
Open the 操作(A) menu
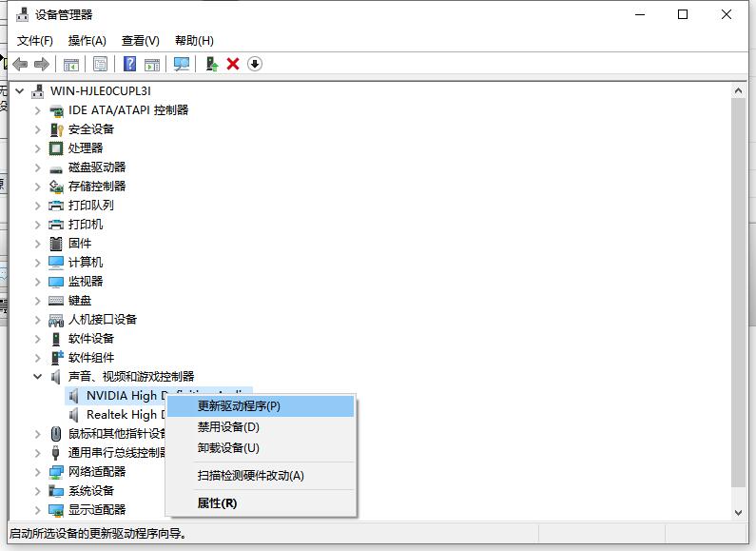tap(87, 41)
